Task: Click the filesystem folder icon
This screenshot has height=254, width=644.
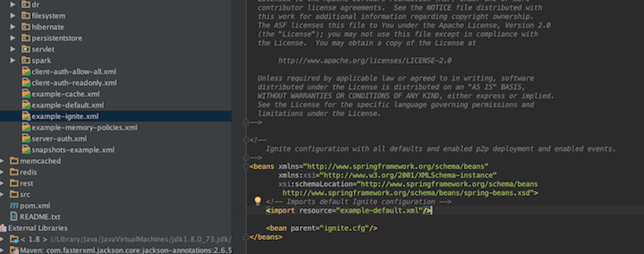Action: tap(26, 15)
